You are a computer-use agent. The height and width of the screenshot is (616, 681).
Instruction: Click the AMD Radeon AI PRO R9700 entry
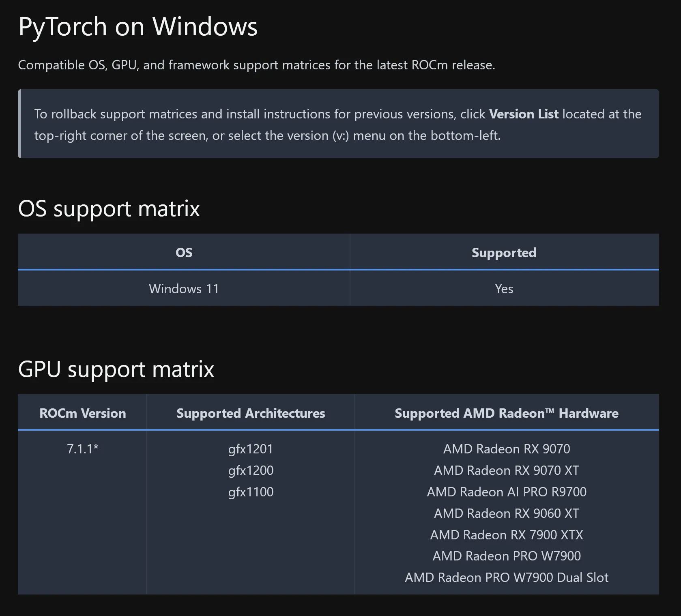[507, 492]
